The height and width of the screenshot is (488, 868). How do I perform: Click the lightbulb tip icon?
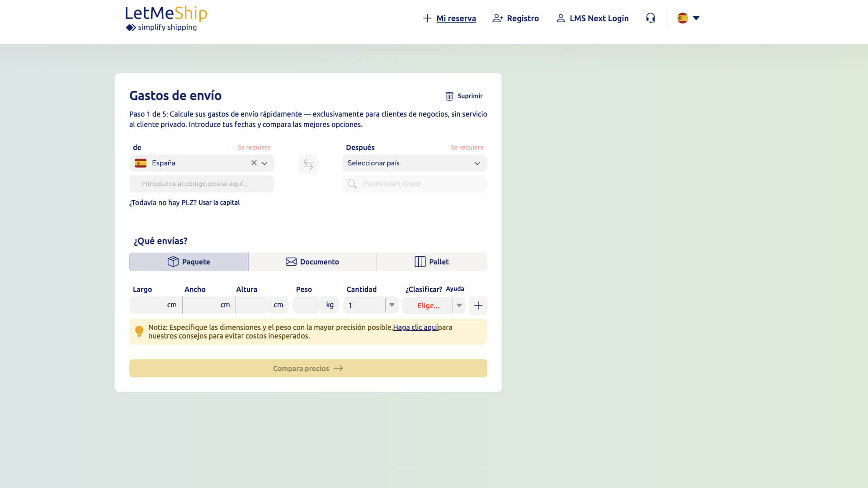[x=139, y=331]
